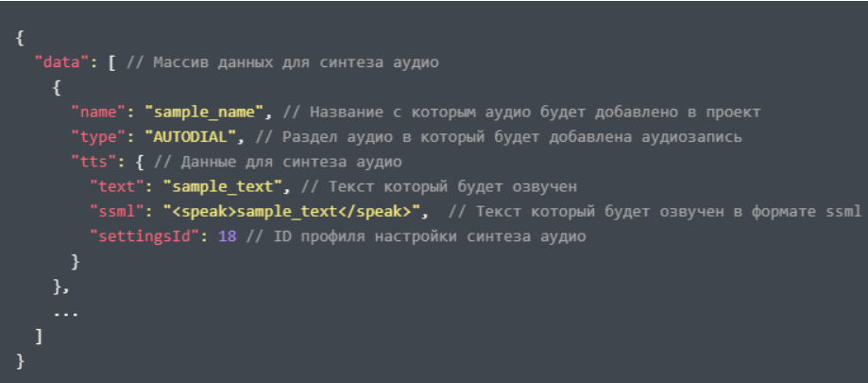The image size is (868, 383).
Task: Click the comment starting with "Название с которым"
Action: 522,112
